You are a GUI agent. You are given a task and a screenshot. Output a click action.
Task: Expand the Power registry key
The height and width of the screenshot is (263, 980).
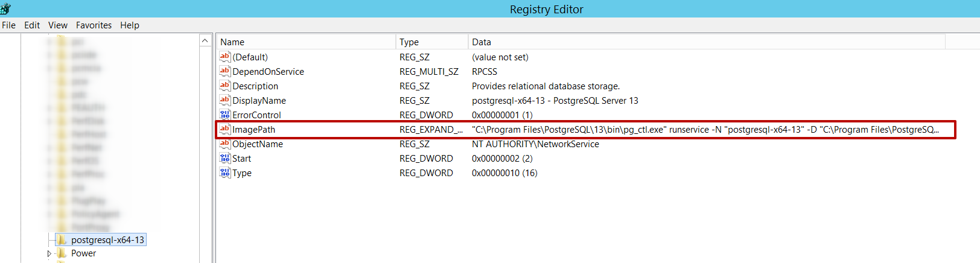49,254
